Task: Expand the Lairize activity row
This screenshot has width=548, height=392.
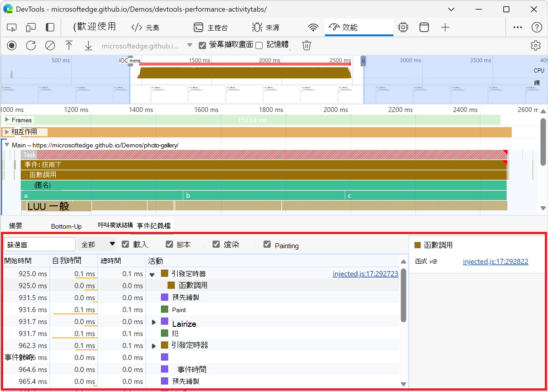Action: tap(153, 322)
